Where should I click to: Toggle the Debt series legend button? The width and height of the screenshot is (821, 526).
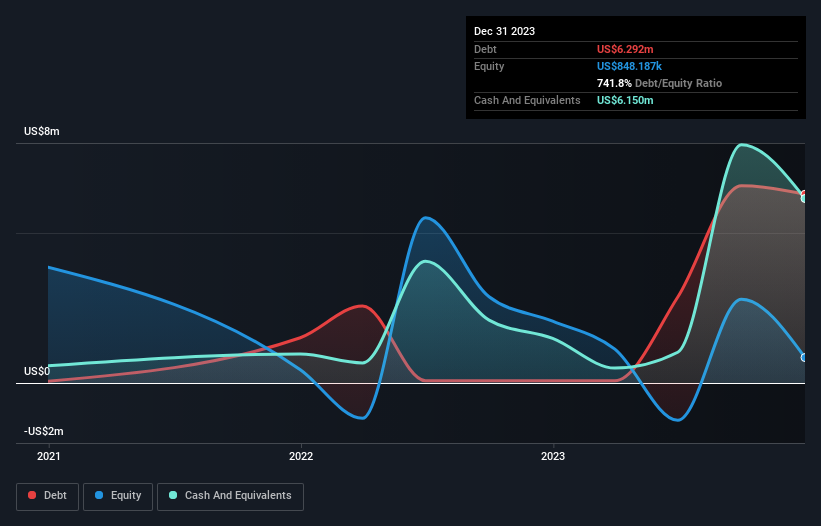coord(48,496)
